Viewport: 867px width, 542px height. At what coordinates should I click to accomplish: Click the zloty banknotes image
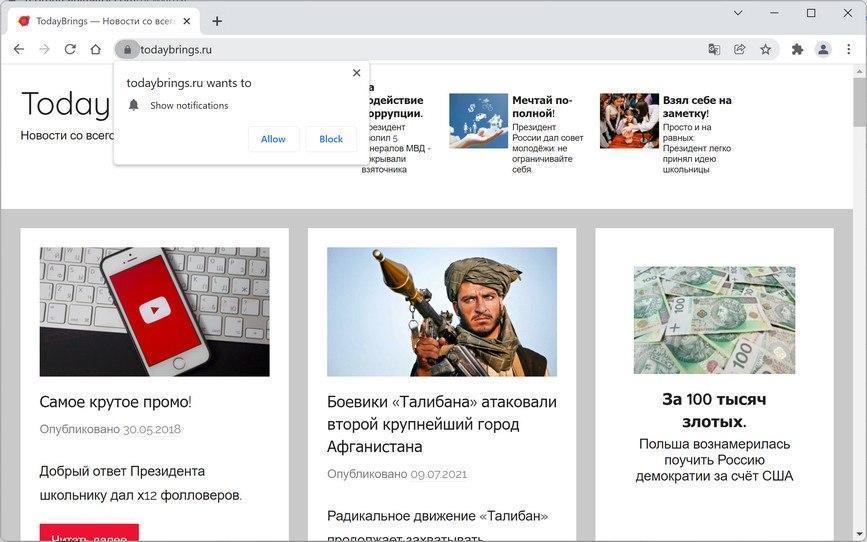pos(714,320)
